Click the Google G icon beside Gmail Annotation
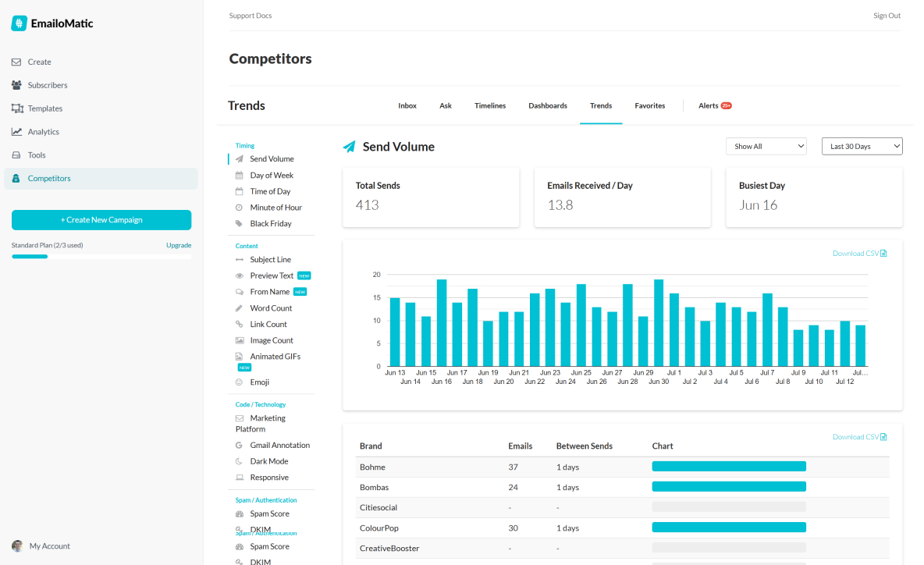Viewport: 924px width, 565px height. [x=240, y=446]
